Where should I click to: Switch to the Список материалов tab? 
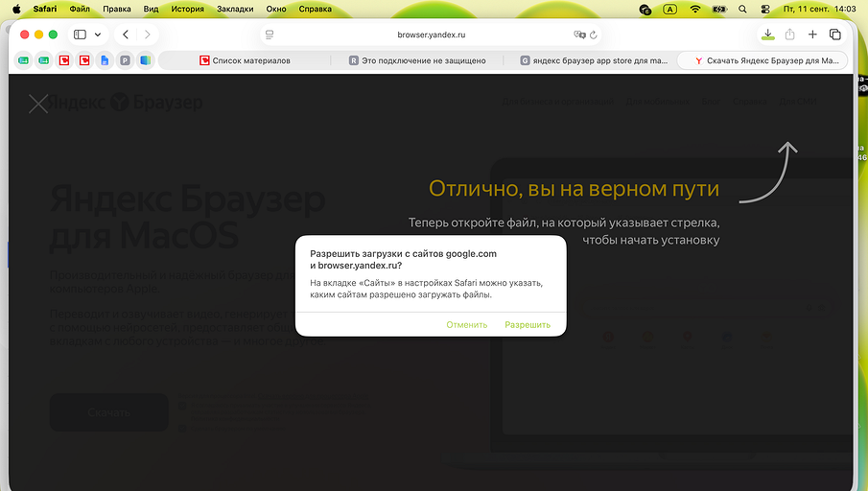pyautogui.click(x=245, y=60)
